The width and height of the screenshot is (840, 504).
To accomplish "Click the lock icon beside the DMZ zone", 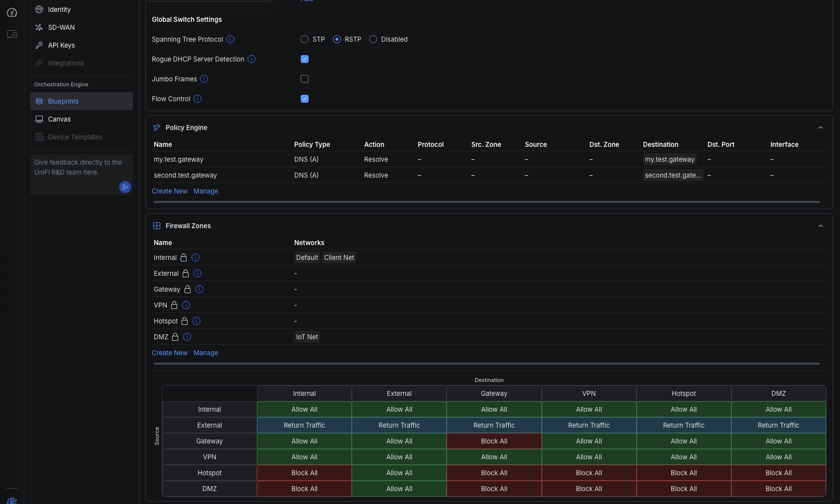I will point(176,337).
